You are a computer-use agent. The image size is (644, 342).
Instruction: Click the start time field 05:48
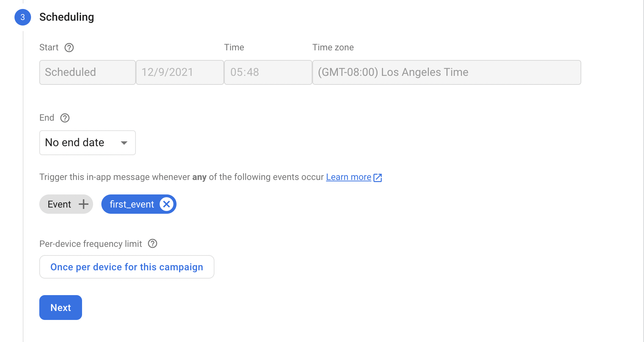coord(268,72)
